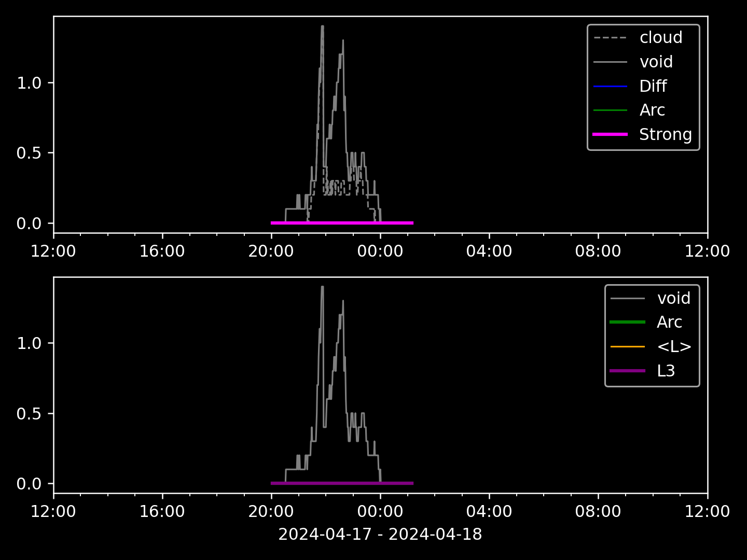Click the magenta Strong swatch in top legend
The height and width of the screenshot is (560, 747).
pos(610,134)
